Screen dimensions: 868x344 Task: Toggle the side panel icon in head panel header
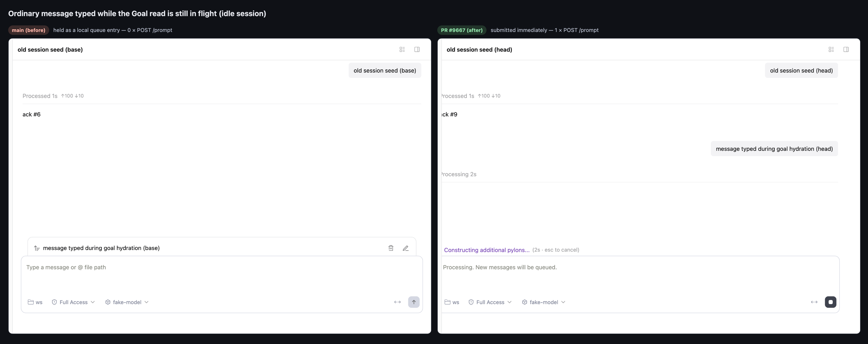click(x=846, y=49)
